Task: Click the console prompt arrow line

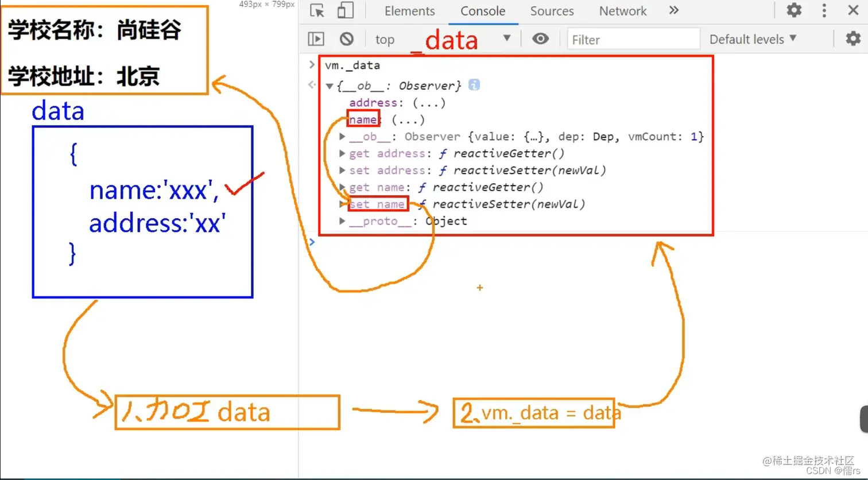Action: coord(312,242)
